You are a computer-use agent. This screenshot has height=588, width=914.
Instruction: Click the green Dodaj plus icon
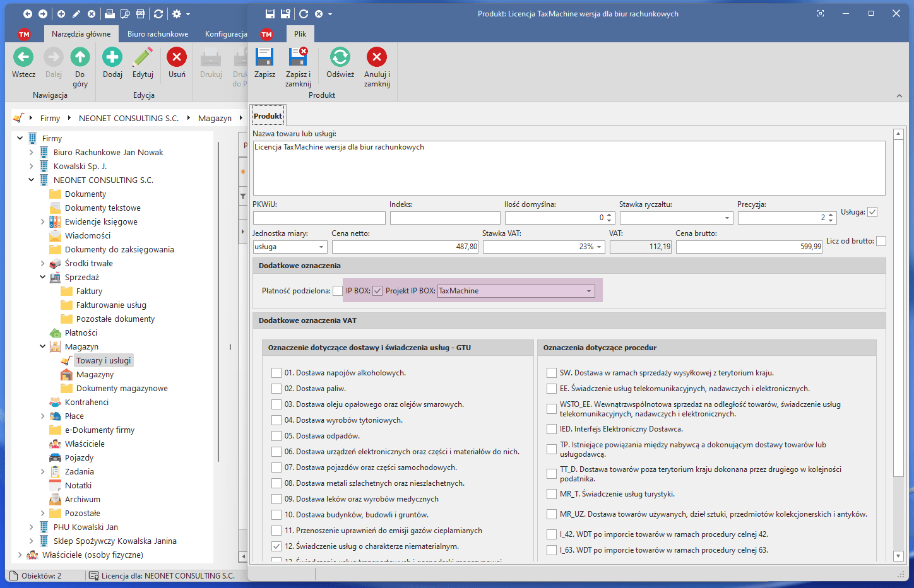point(112,58)
